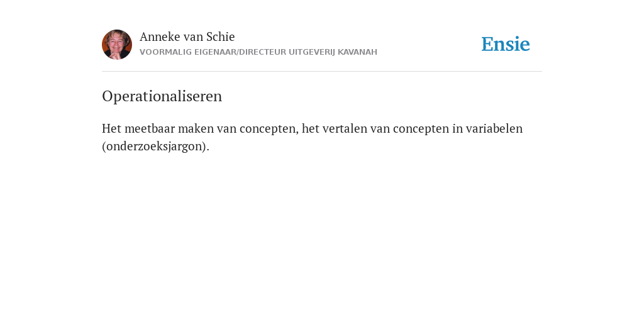The image size is (644, 322).
Task: Click the letter E of the Ensie logo
Action: tap(487, 44)
